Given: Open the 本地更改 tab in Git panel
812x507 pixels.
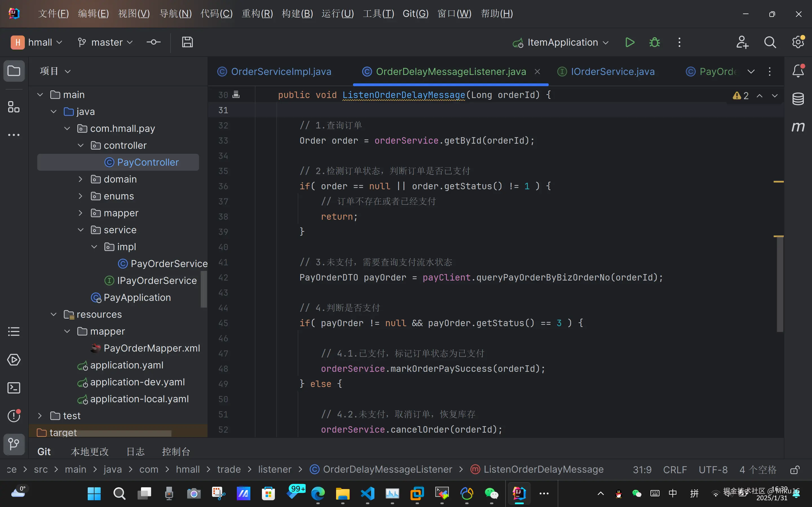Looking at the screenshot, I should click(x=90, y=452).
